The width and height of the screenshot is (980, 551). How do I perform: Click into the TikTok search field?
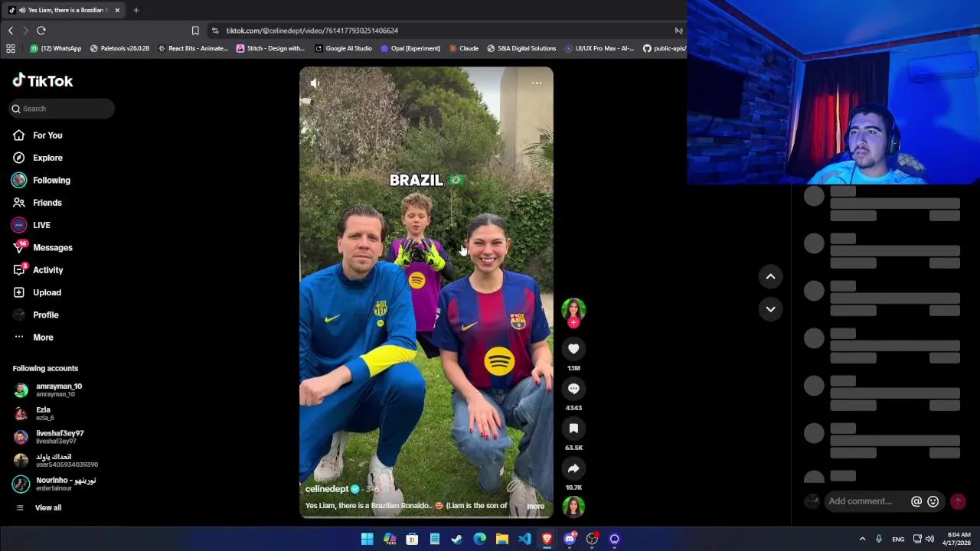point(62,109)
